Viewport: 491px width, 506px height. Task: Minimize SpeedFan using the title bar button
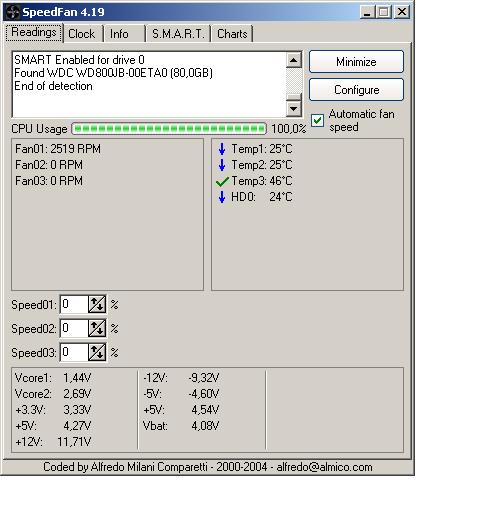368,12
